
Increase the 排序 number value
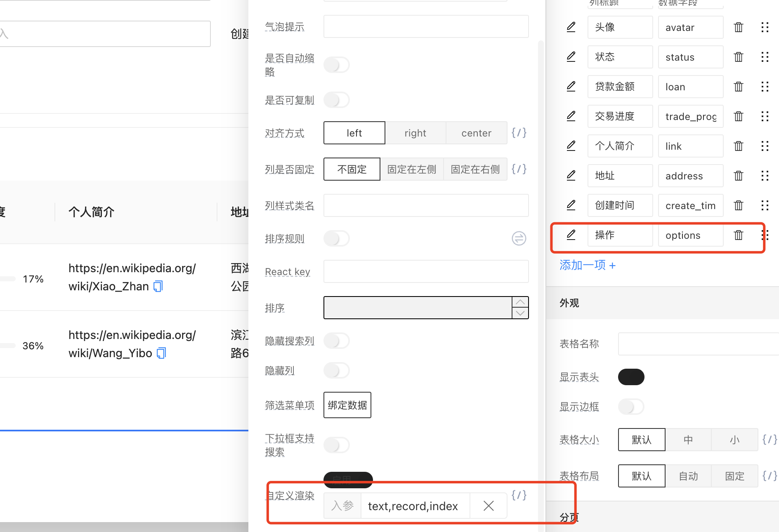tap(520, 302)
